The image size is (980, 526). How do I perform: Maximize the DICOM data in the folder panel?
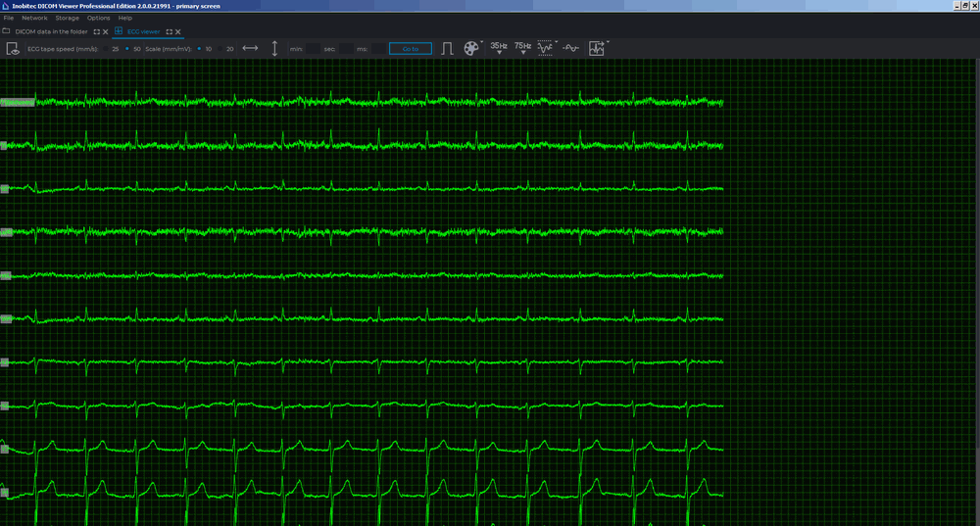tap(96, 32)
